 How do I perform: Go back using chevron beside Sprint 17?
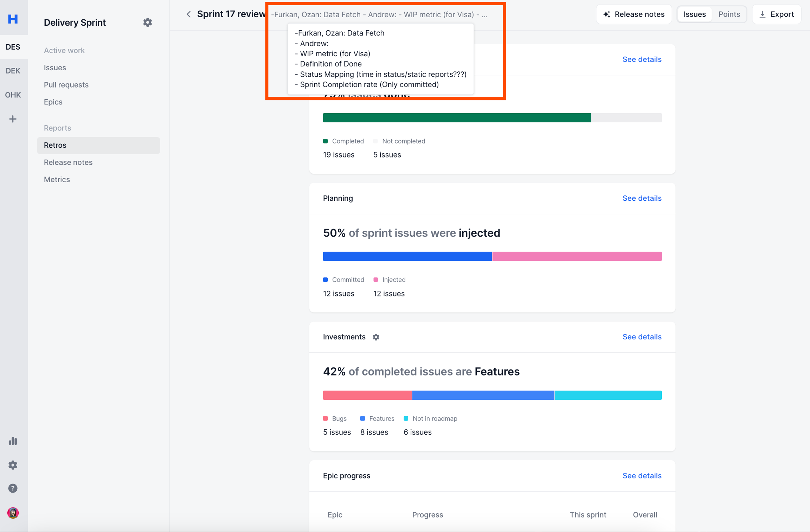pyautogui.click(x=189, y=14)
